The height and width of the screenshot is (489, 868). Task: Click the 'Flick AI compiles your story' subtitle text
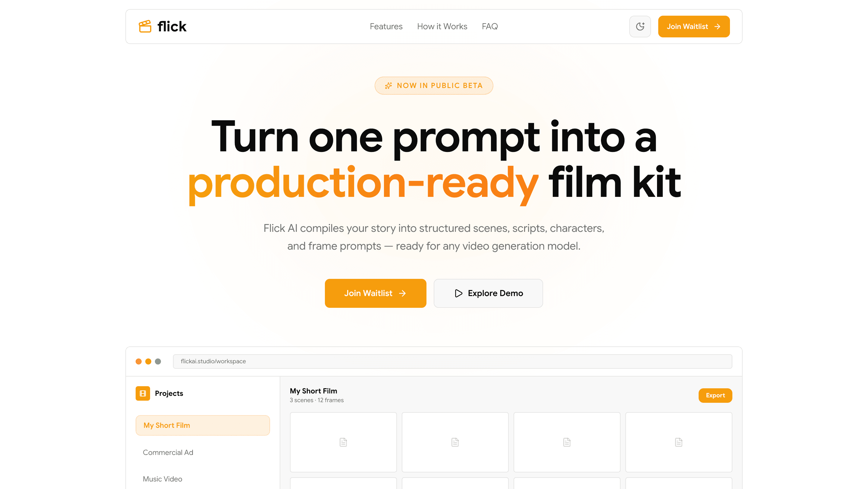pos(434,237)
